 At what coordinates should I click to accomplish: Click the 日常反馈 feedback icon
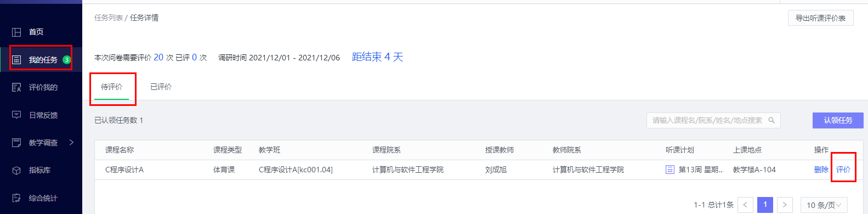[x=16, y=115]
